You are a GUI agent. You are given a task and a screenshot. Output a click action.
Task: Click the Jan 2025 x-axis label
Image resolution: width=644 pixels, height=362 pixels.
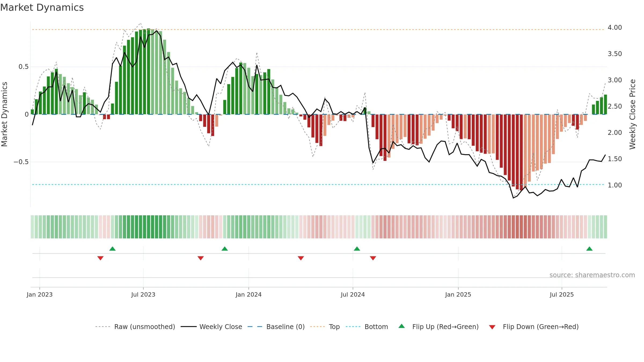[x=458, y=294]
